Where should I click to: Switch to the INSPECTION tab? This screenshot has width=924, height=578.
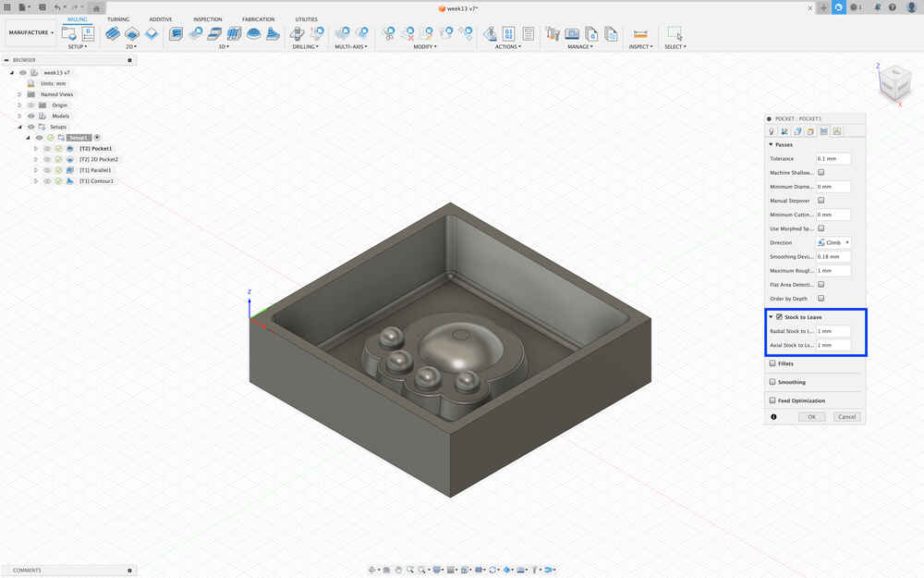click(x=207, y=19)
